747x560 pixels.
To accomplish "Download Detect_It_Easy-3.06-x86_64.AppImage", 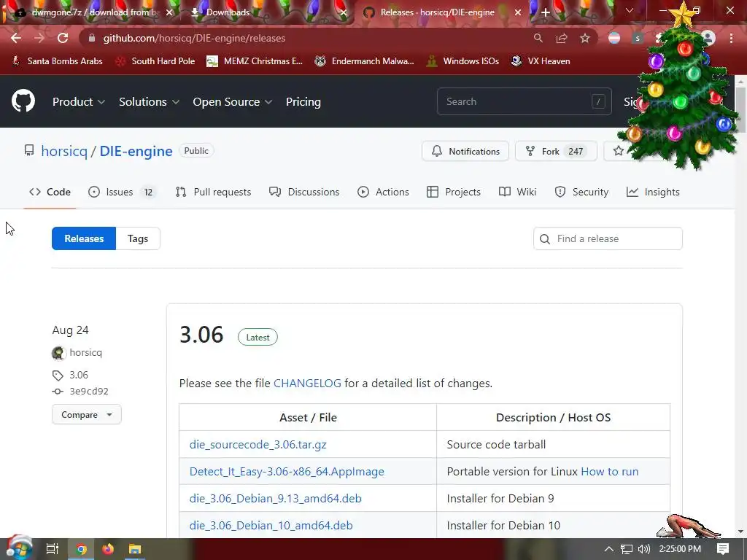I will tap(287, 472).
